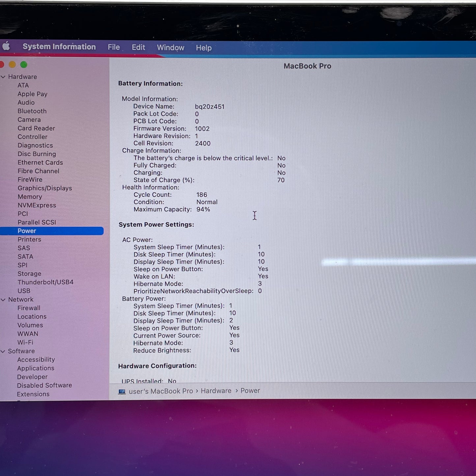Select Card Reader in the sidebar

tap(36, 128)
